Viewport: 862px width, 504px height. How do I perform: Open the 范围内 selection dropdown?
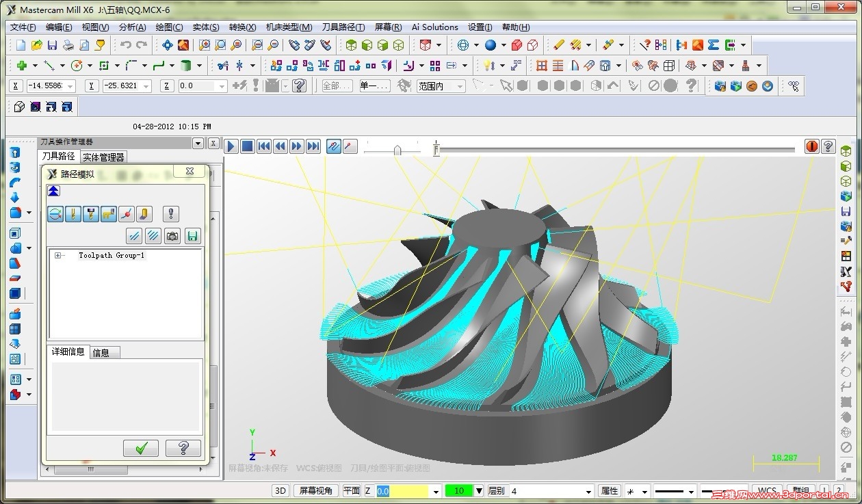pyautogui.click(x=460, y=86)
